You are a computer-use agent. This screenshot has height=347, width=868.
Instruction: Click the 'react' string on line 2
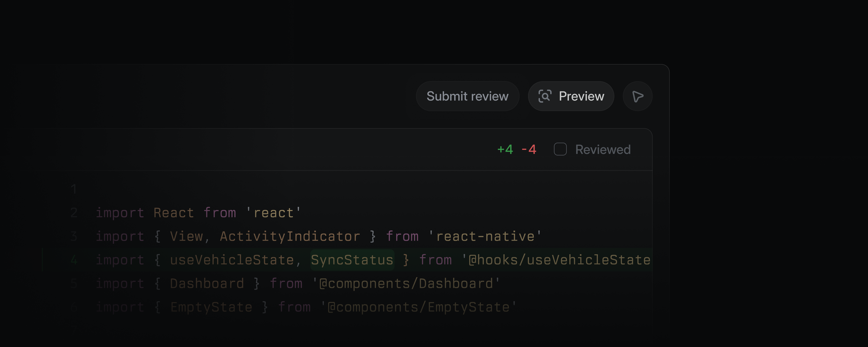[273, 213]
